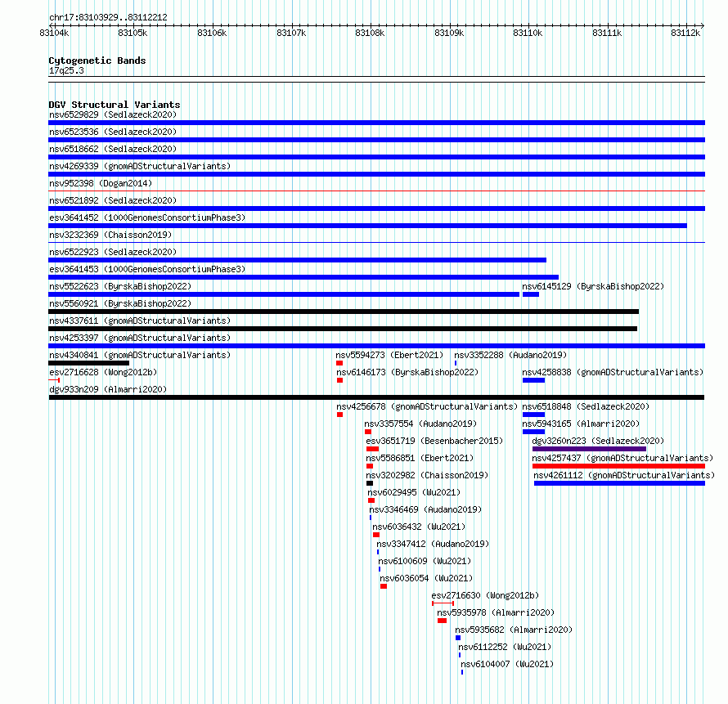Open nsv3232369 (Chaisson2019) label
Screen dimensions: 728x704
click(110, 235)
